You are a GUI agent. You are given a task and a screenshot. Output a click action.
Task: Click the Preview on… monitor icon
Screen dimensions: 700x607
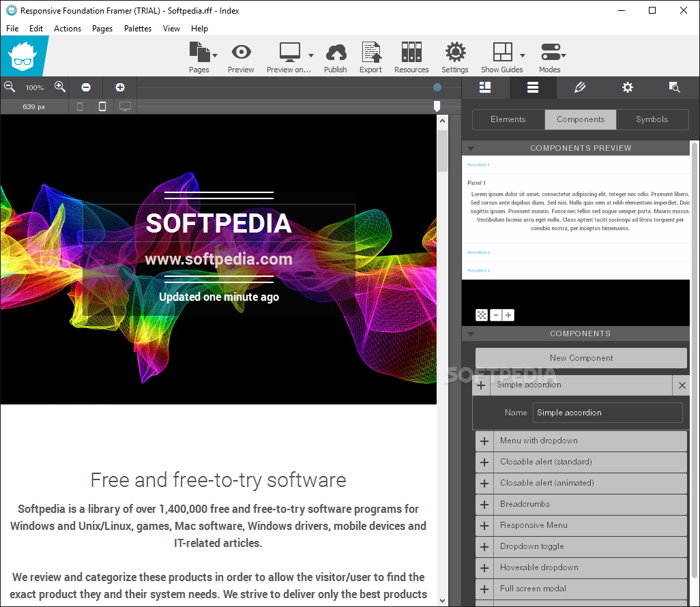pos(290,53)
